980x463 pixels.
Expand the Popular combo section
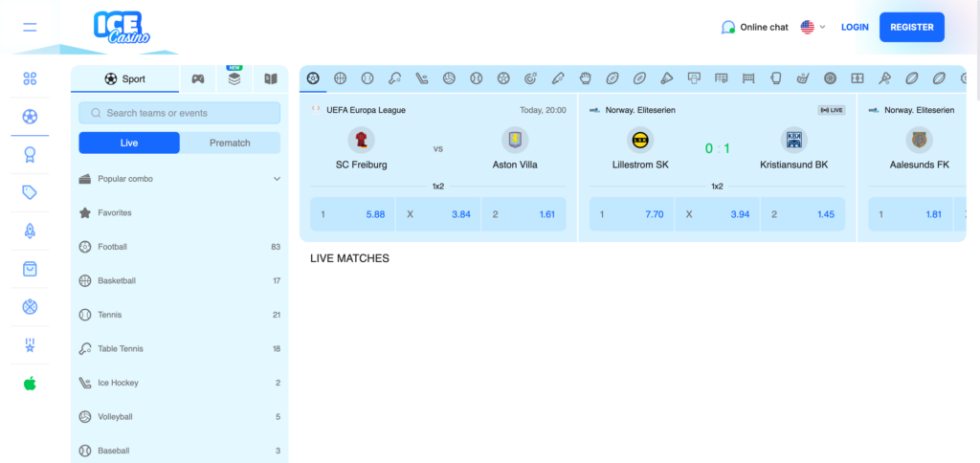(x=179, y=179)
